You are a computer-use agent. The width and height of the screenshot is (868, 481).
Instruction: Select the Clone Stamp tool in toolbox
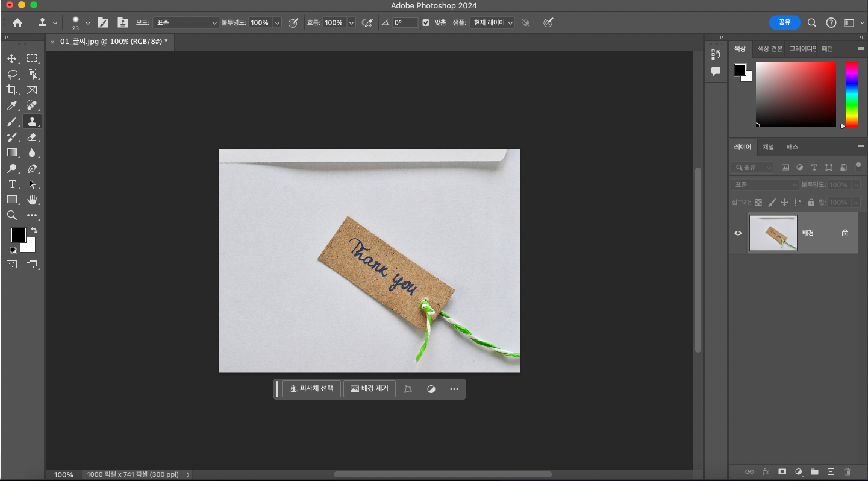click(32, 121)
